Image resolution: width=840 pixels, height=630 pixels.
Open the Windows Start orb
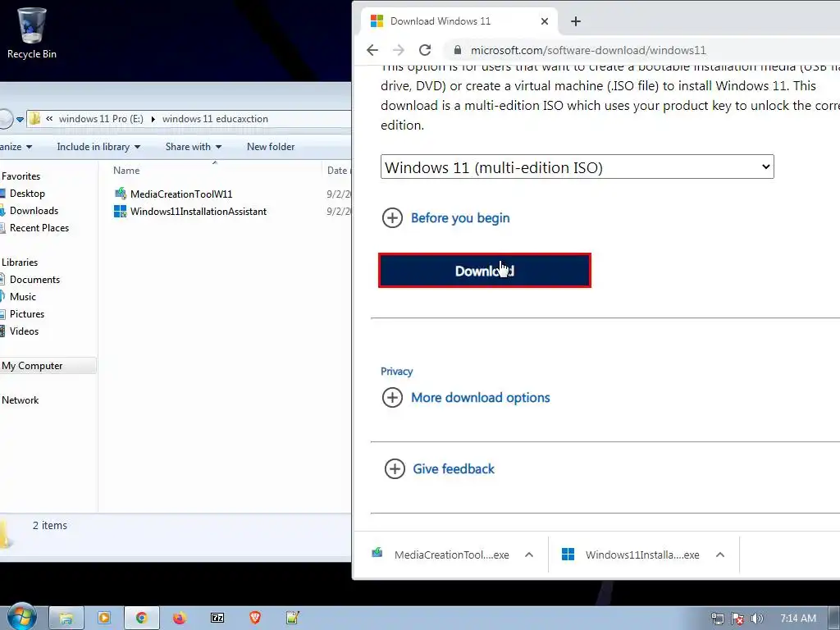click(21, 617)
